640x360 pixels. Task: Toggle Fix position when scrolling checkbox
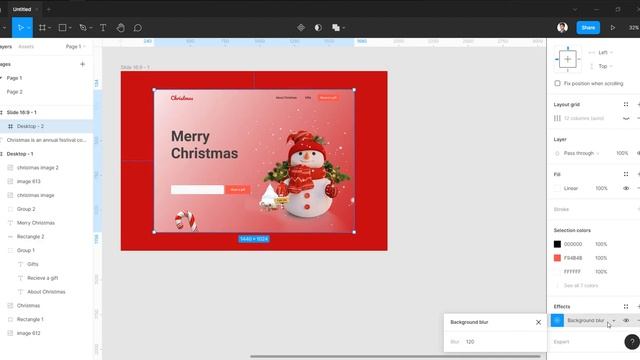(557, 83)
